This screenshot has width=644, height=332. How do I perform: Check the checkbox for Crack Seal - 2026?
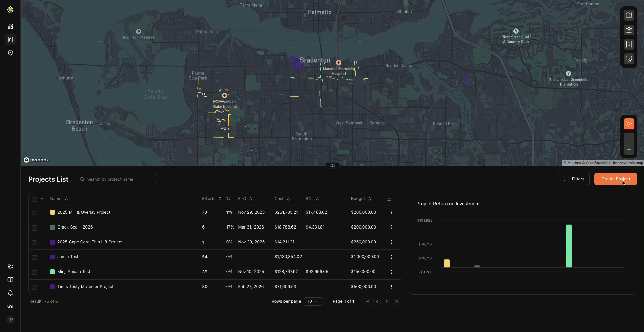[x=34, y=228]
